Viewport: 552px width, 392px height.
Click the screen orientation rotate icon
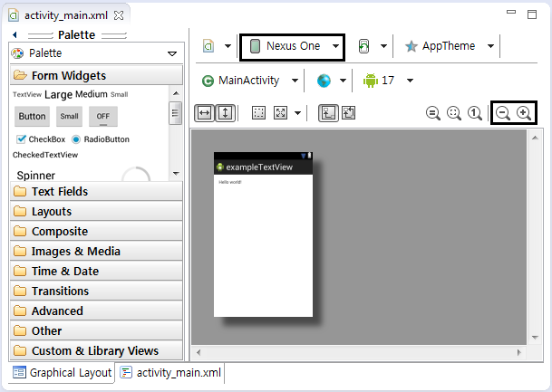pyautogui.click(x=363, y=46)
